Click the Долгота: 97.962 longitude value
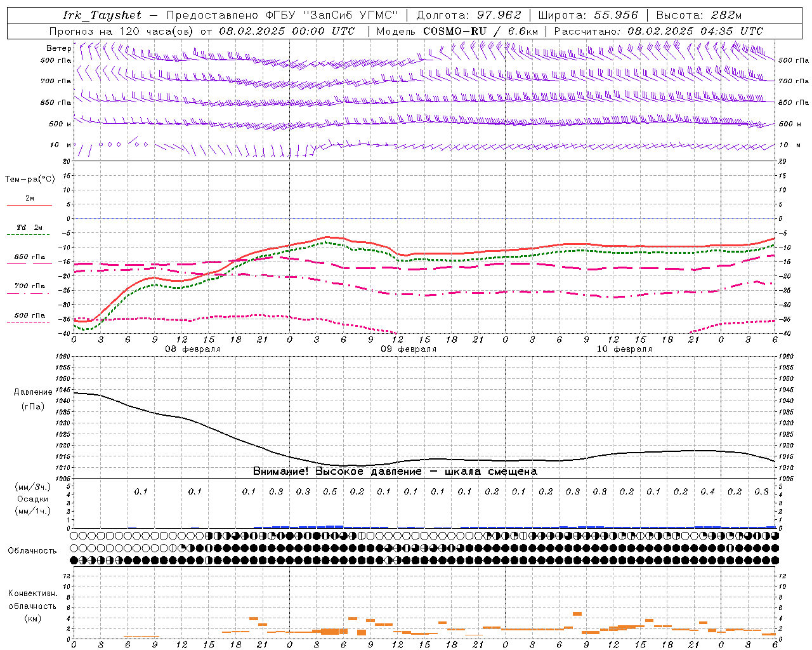The width and height of the screenshot is (812, 650). pos(469,15)
